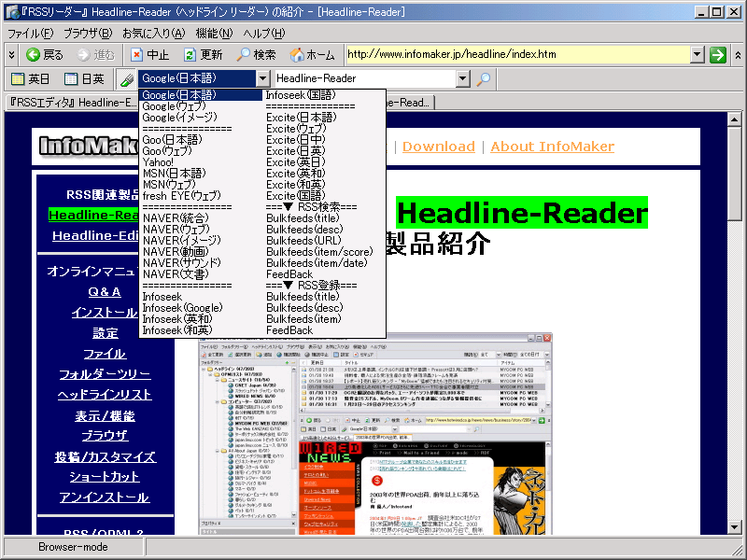Viewport: 747px width, 560px height.
Task: Open the search engine combo box arrow
Action: [263, 78]
